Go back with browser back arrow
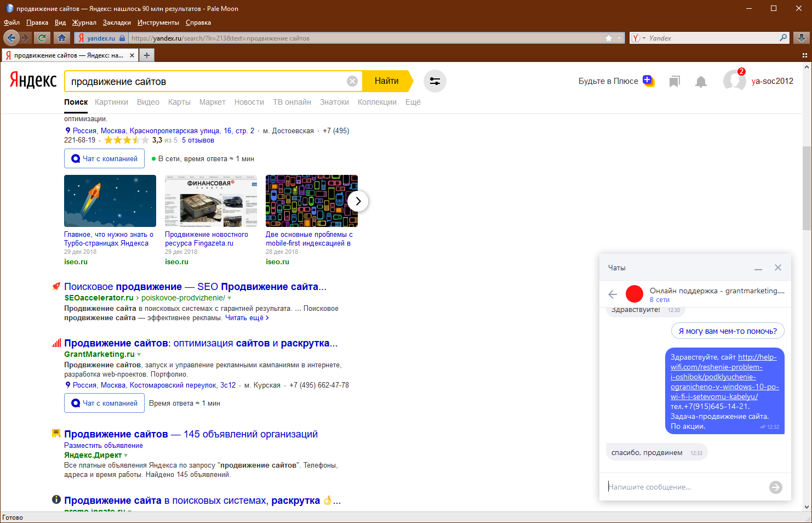Viewport: 812px width, 523px height. (x=11, y=38)
